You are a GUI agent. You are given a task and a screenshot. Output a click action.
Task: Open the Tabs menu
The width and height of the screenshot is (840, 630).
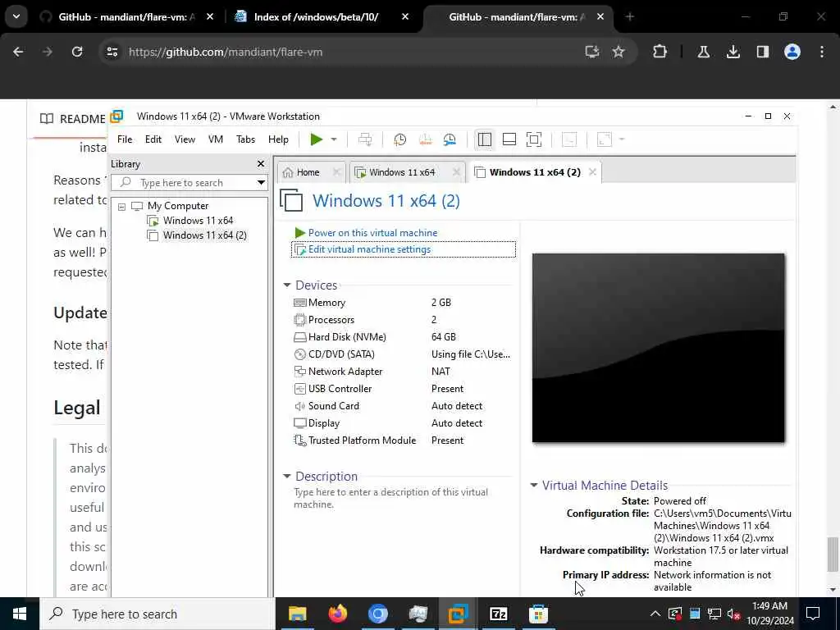tap(246, 139)
